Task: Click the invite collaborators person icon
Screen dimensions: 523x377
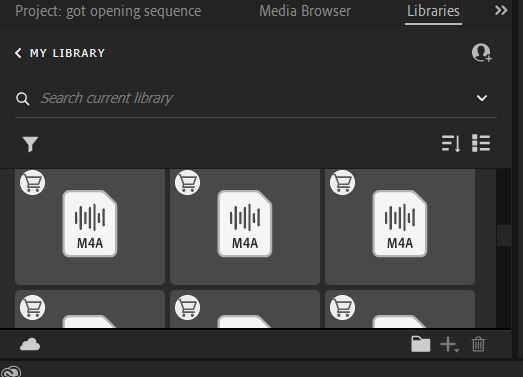Action: pos(482,53)
